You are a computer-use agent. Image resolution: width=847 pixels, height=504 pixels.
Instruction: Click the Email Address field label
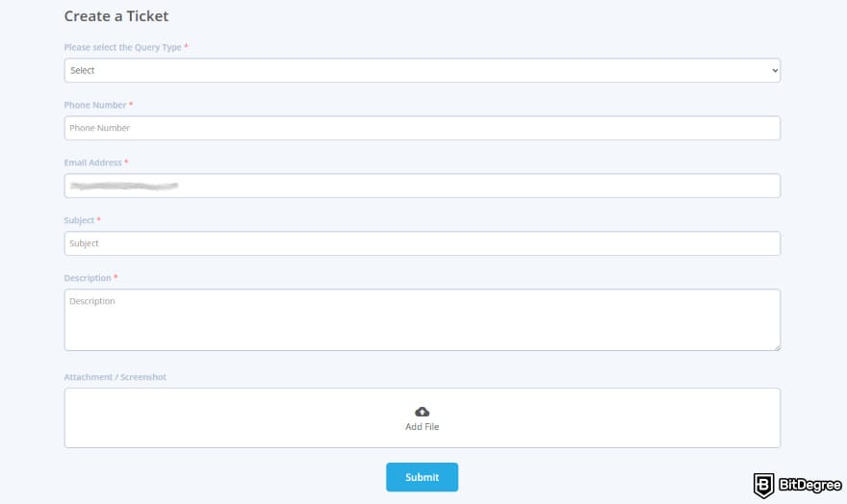[x=93, y=163]
